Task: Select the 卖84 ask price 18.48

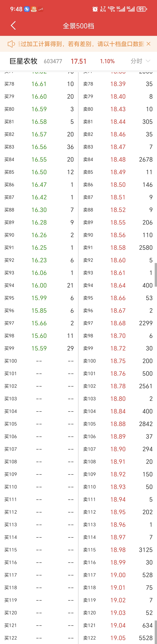Action: pos(118,159)
